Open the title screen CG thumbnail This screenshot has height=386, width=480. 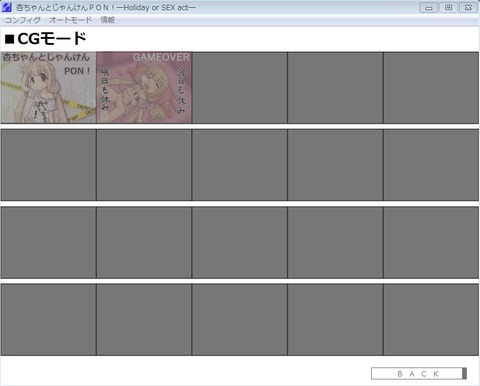pyautogui.click(x=49, y=88)
